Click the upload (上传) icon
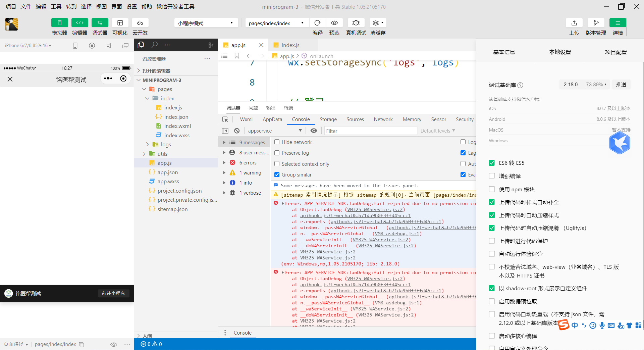The height and width of the screenshot is (350, 644). point(574,23)
